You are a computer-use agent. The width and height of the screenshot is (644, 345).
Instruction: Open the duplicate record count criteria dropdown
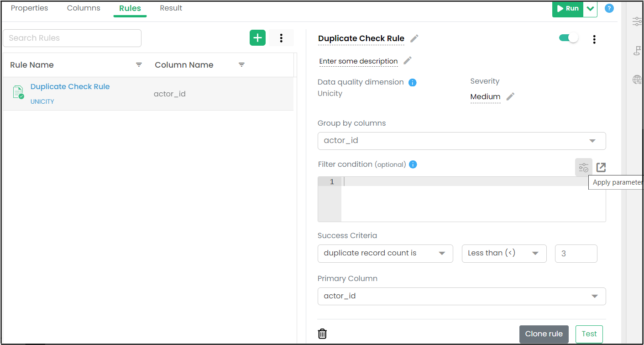pyautogui.click(x=385, y=253)
